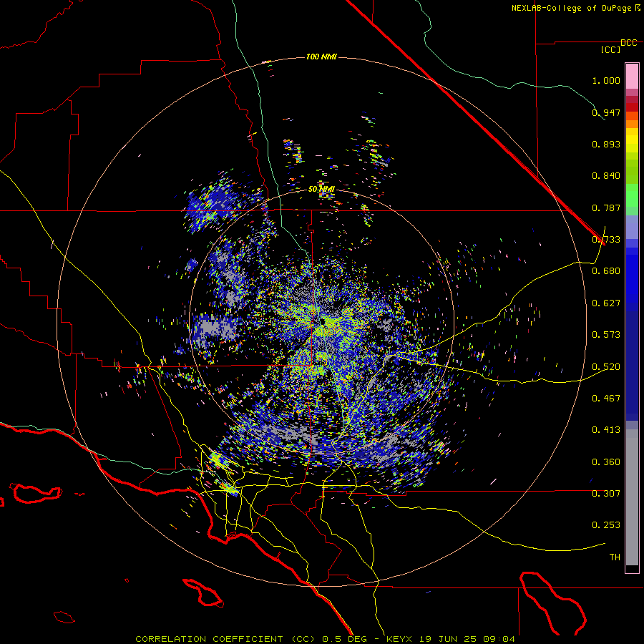The image size is (644, 644).
Task: Click the NEXLAB-College of DuPage title text
Action: coord(571,8)
